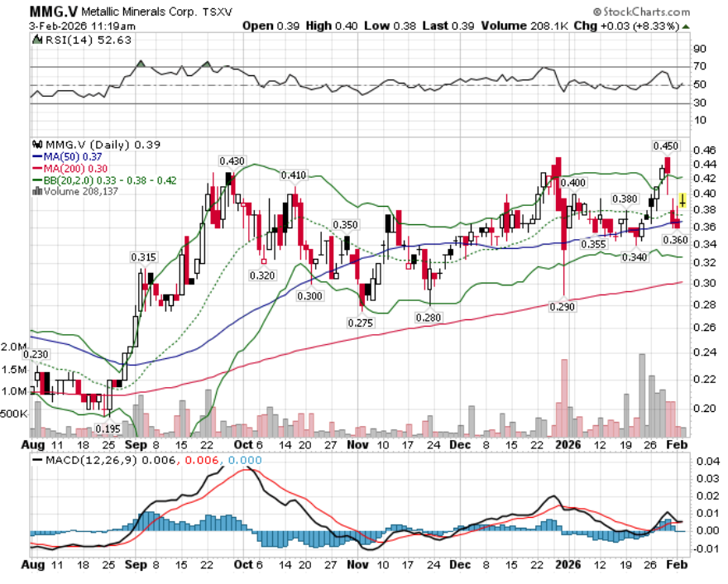Click the 0.355 price callout
728x584 pixels.
[x=593, y=244]
